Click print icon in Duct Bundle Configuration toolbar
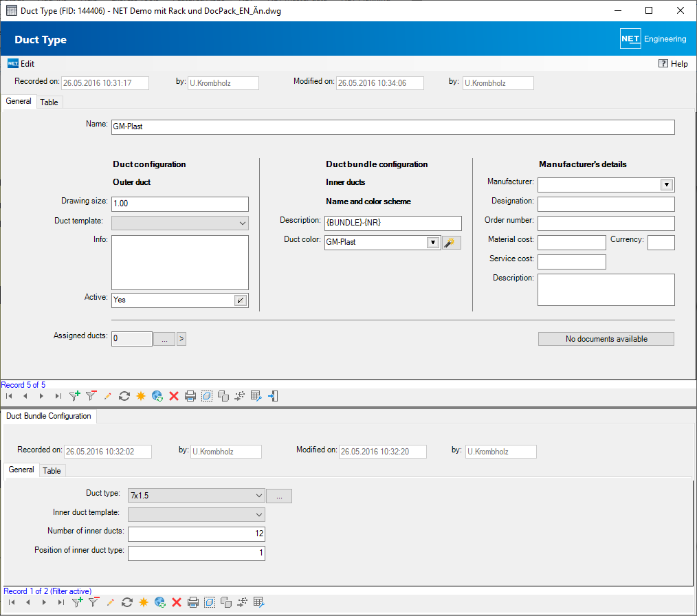This screenshot has height=616, width=697. click(x=193, y=602)
